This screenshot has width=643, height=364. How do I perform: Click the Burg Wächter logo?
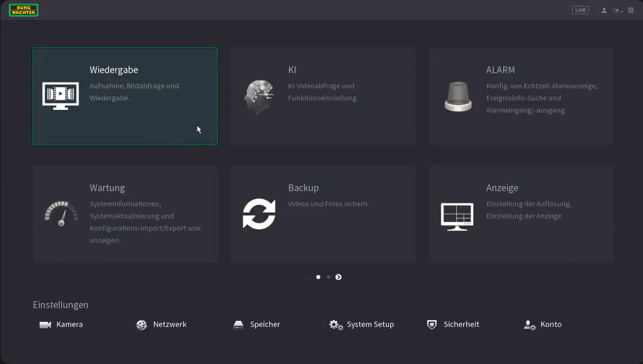[24, 10]
